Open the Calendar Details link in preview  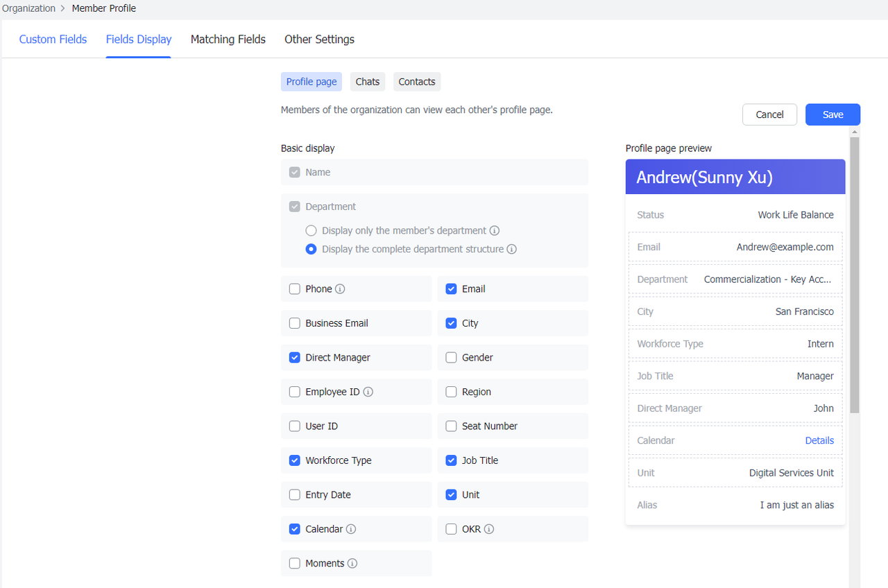tap(819, 440)
